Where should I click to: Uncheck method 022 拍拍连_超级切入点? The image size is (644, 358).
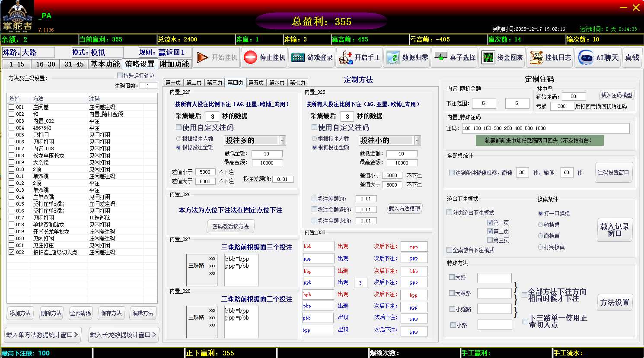coord(12,252)
